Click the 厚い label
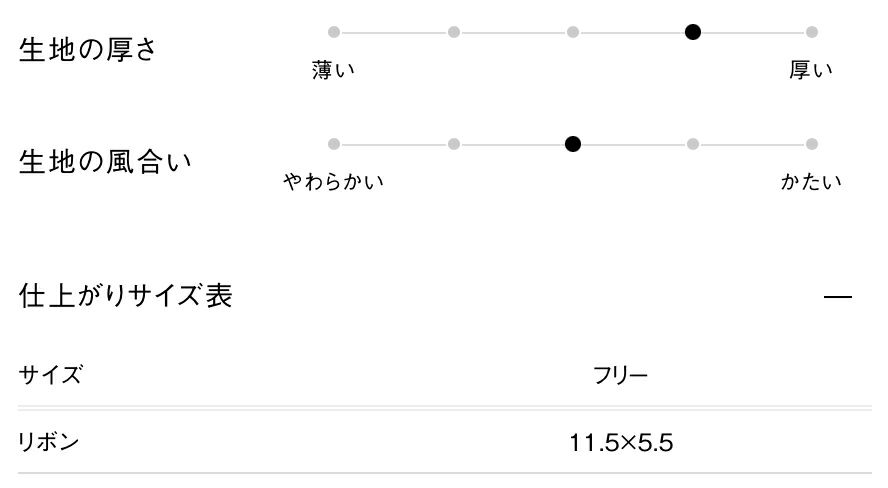This screenshot has width=888, height=488. tap(811, 70)
